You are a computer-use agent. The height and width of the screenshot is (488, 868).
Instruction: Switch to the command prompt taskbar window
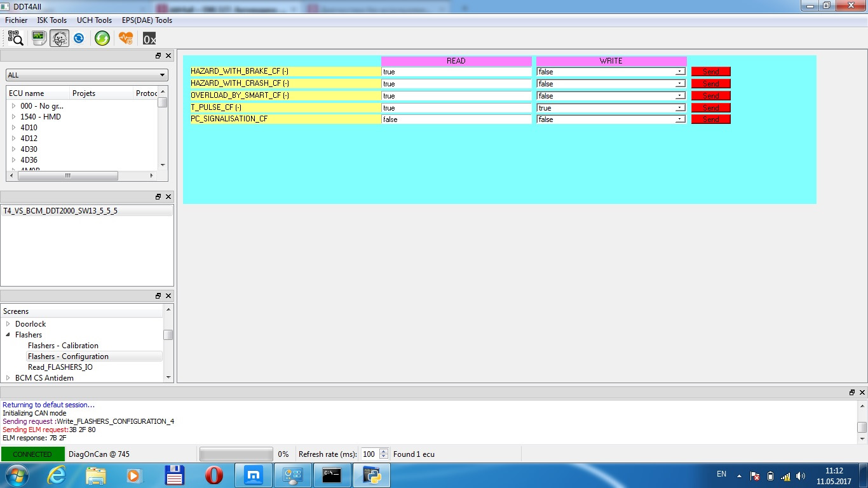point(332,475)
